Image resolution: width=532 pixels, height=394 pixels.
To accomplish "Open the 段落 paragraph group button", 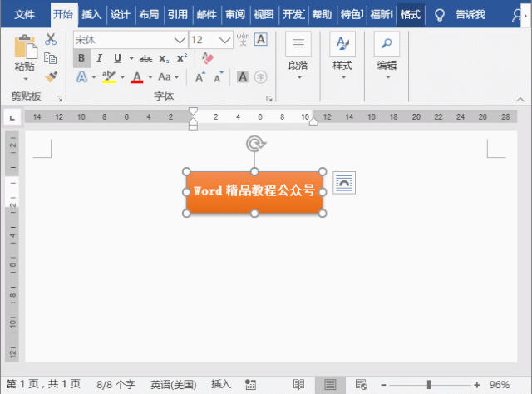I will (x=298, y=57).
